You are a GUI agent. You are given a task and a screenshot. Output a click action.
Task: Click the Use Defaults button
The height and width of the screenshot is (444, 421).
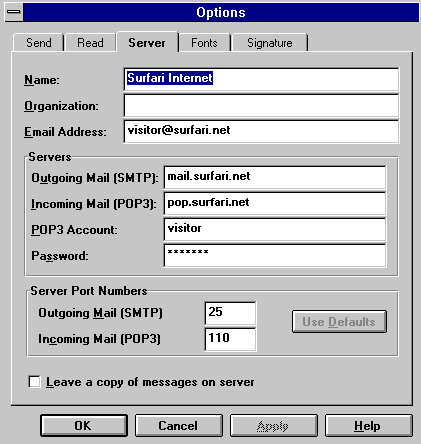339,322
